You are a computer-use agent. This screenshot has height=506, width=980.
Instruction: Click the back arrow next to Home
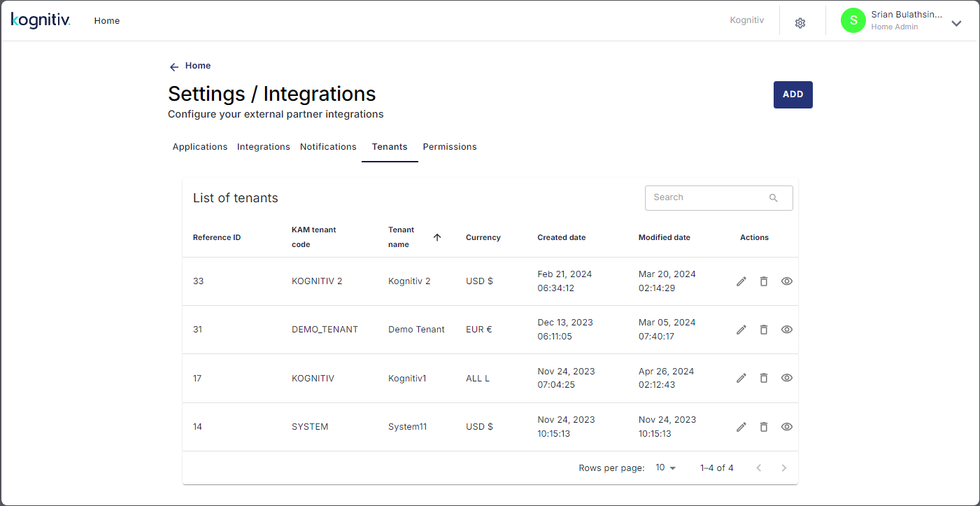[174, 66]
